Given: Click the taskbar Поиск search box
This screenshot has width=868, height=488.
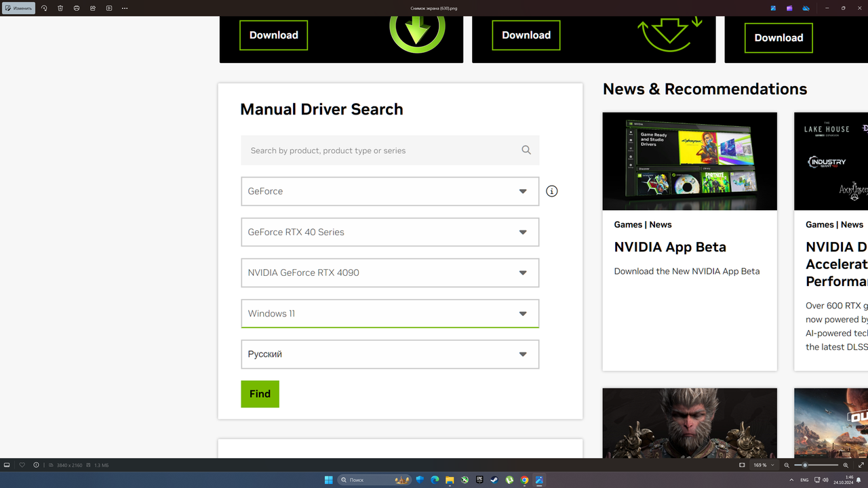Looking at the screenshot, I should 375,480.
